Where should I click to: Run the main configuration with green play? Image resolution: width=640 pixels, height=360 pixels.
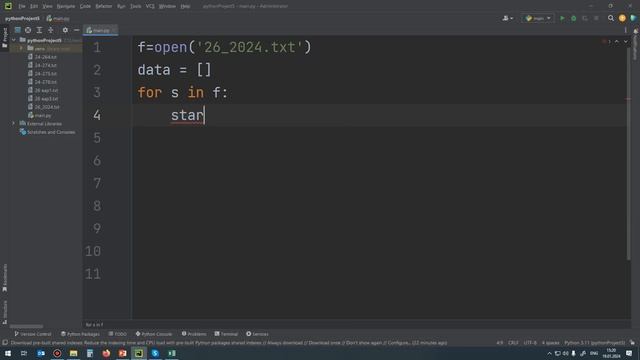pyautogui.click(x=562, y=18)
